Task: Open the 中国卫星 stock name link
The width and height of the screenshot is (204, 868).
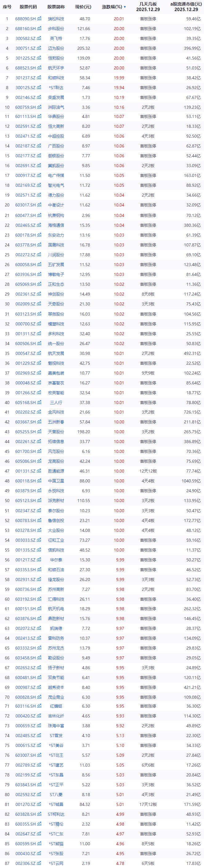Action: click(56, 481)
